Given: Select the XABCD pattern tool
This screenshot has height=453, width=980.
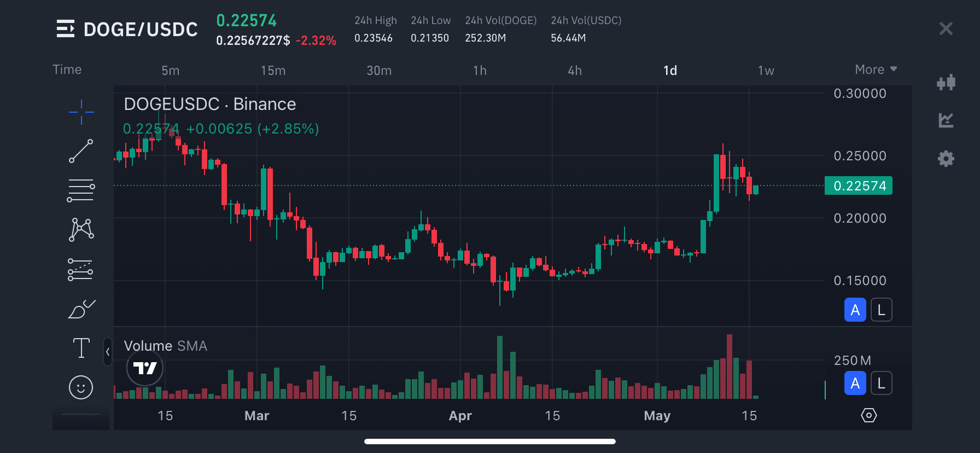Looking at the screenshot, I should click(81, 230).
